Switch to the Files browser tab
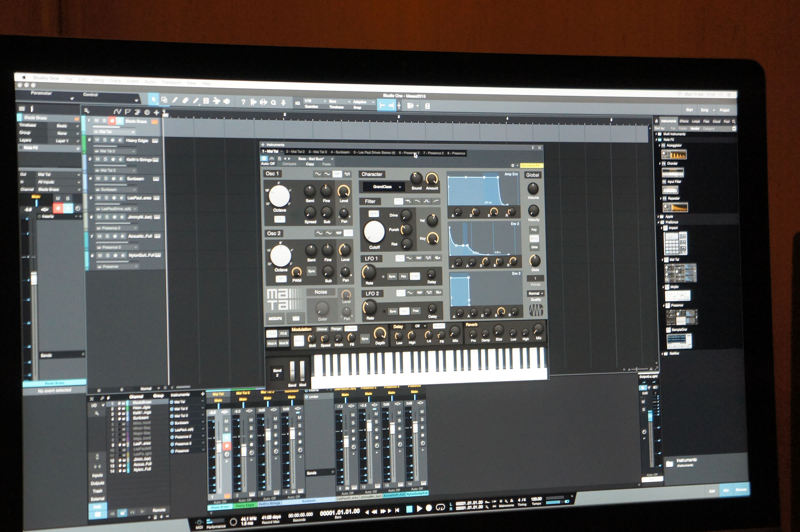 click(706, 122)
